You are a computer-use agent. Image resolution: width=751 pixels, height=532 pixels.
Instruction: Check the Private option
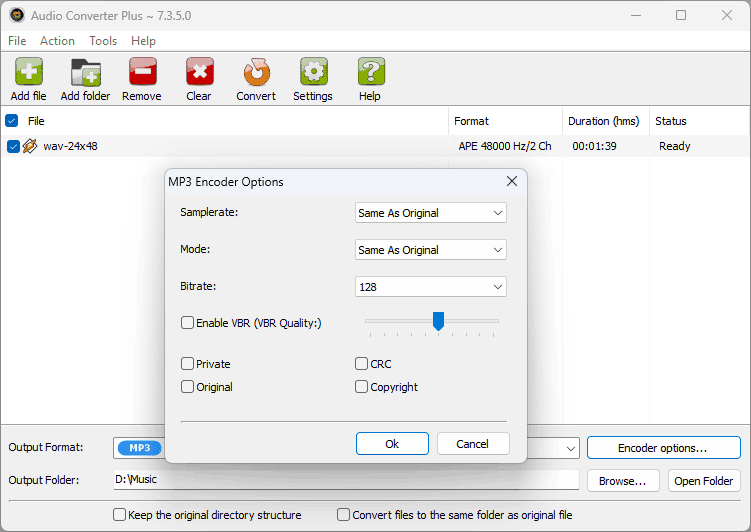[187, 363]
